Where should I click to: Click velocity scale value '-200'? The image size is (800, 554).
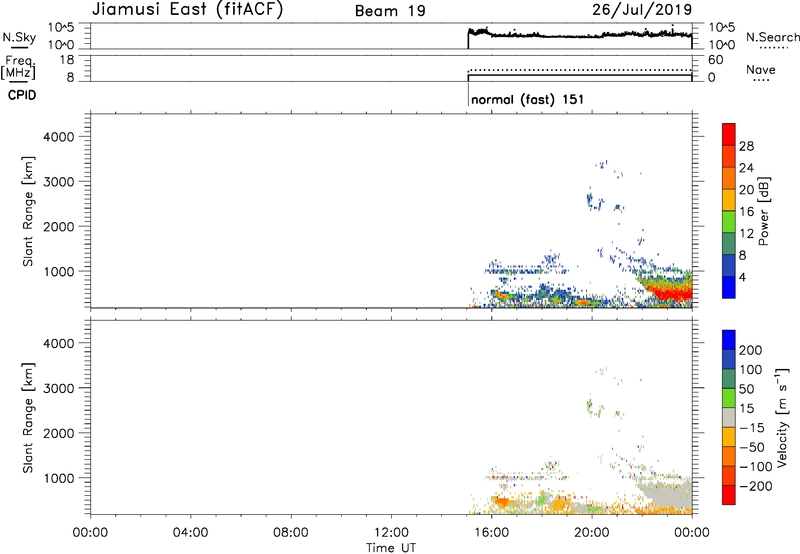click(754, 486)
